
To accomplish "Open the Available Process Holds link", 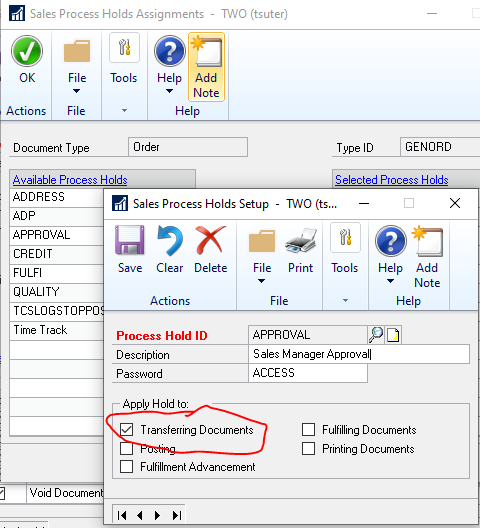I will 70,179.
